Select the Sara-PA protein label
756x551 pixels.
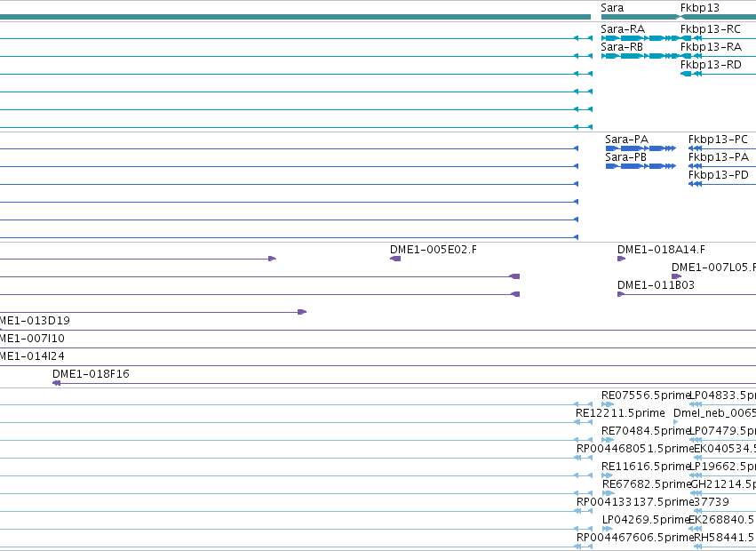pos(627,140)
